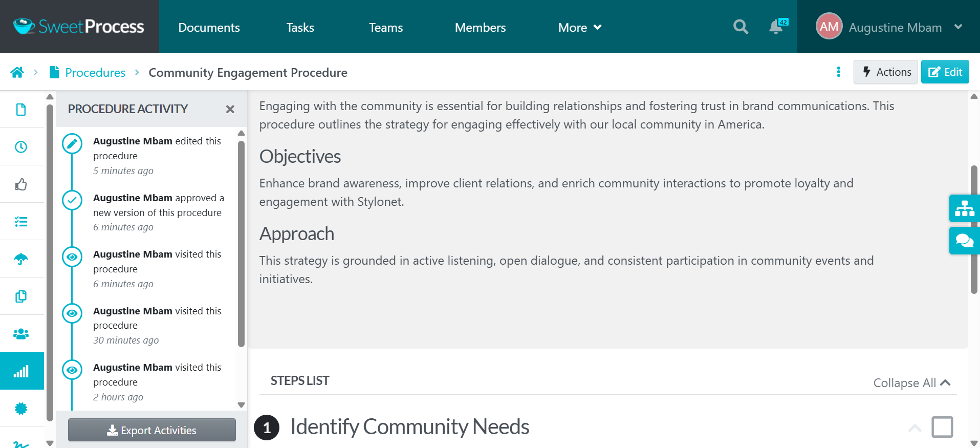Open sidebar checklist tasks icon
This screenshot has height=448, width=980.
[x=21, y=222]
